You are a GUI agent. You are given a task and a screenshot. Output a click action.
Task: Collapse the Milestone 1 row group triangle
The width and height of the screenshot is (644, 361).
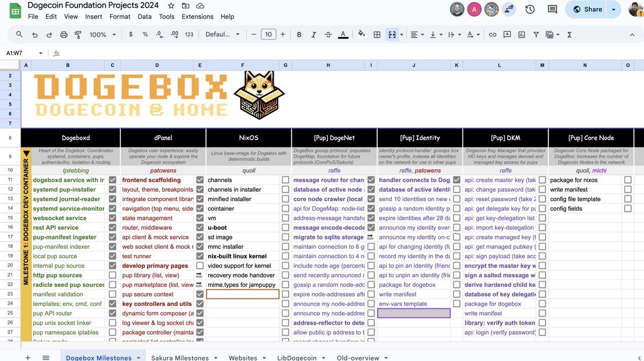pos(26,154)
